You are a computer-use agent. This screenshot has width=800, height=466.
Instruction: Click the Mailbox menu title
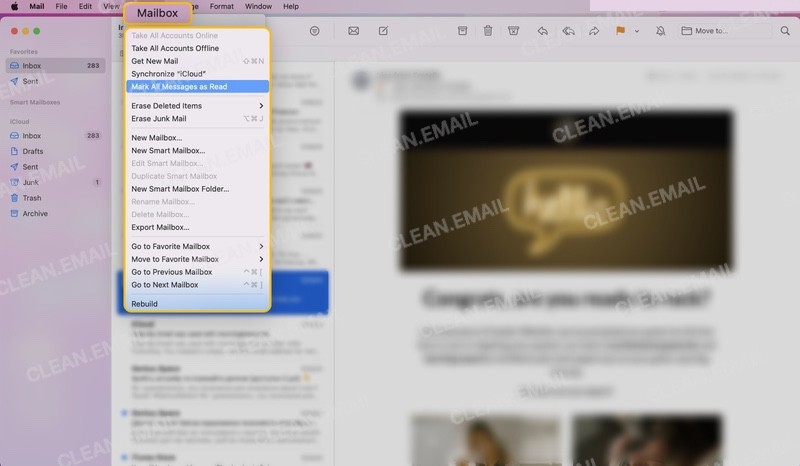157,13
